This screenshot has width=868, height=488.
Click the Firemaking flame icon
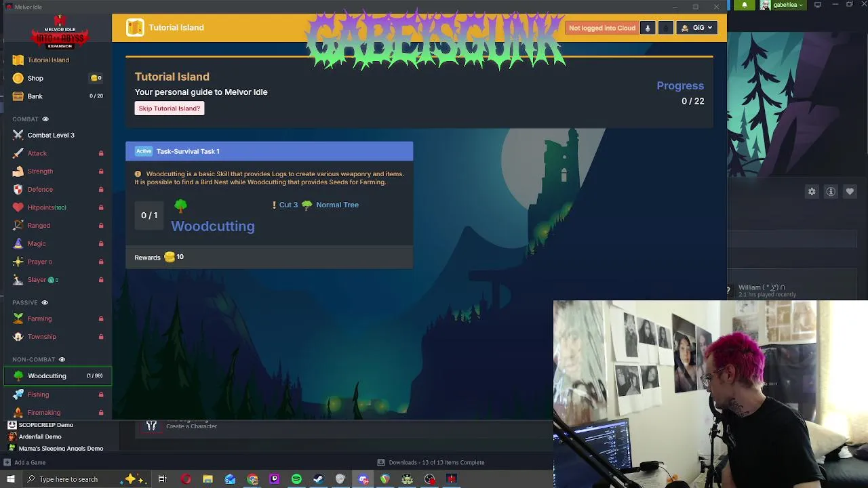(18, 412)
